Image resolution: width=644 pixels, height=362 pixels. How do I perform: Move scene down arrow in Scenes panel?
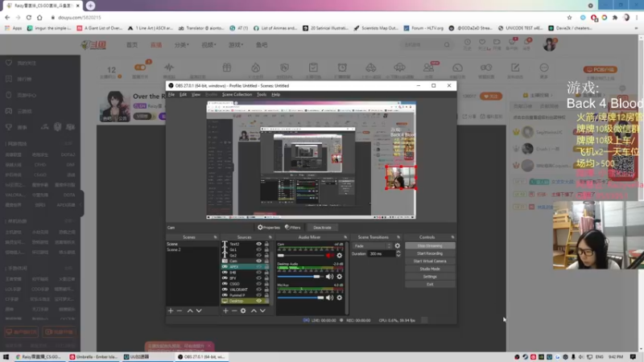tap(199, 311)
